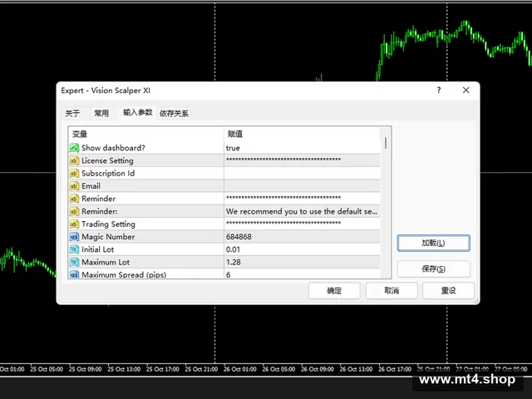Select the License Setting variable name
532x399 pixels.
point(107,160)
